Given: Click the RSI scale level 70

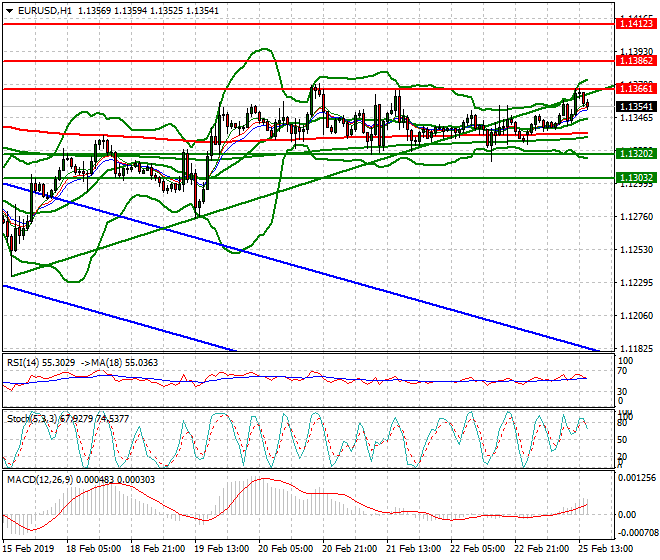Looking at the screenshot, I should tap(622, 371).
